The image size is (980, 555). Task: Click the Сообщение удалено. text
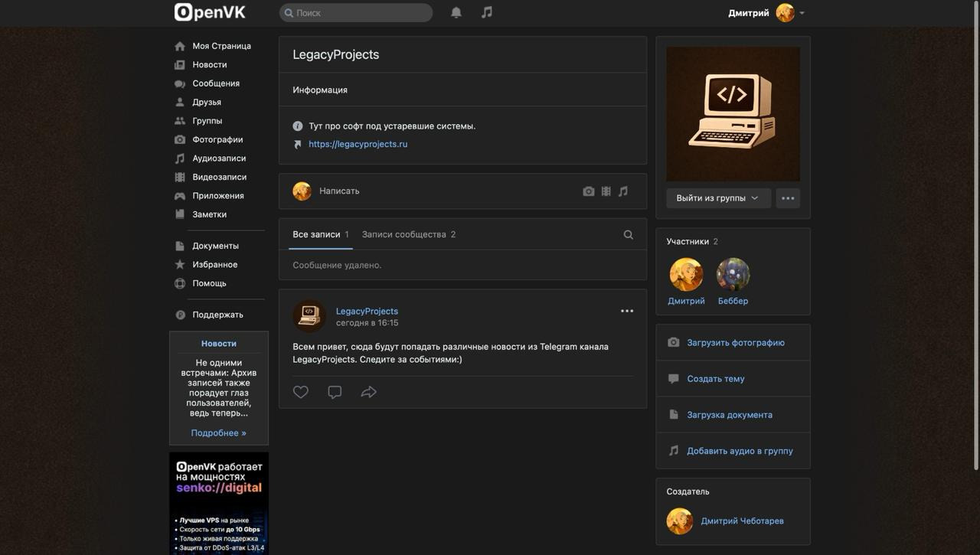[337, 266]
